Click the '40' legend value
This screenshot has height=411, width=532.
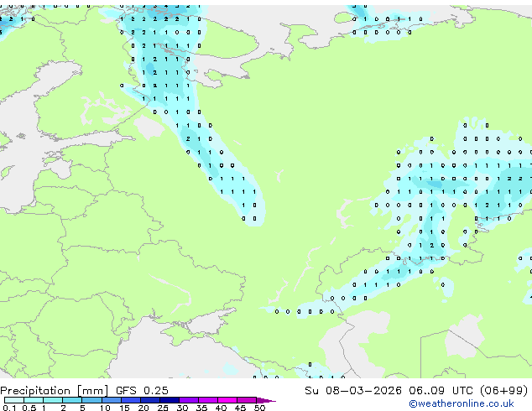(x=221, y=408)
